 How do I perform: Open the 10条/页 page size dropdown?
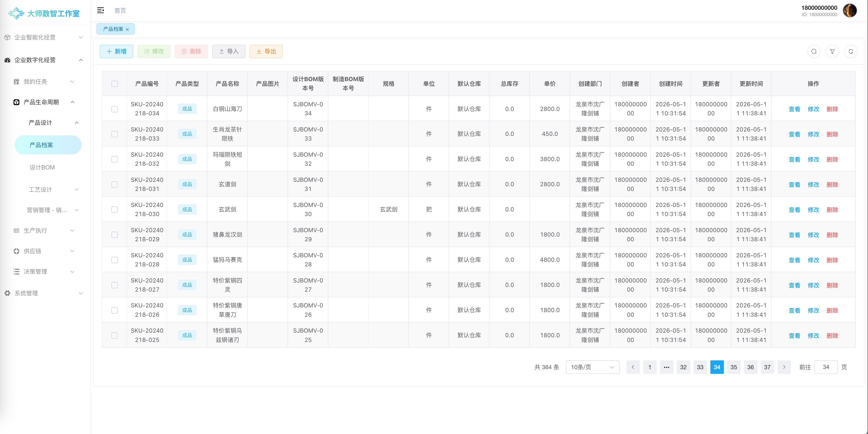click(x=592, y=367)
